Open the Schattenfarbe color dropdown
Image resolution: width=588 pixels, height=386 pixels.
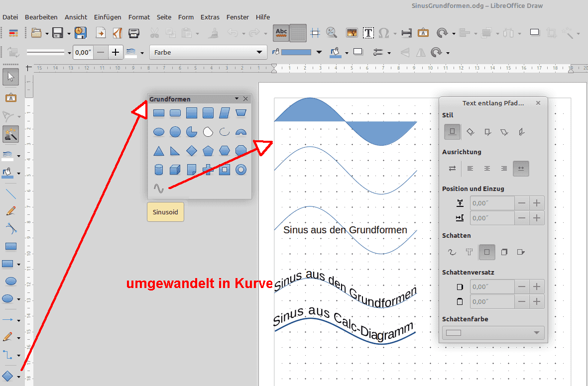pyautogui.click(x=493, y=333)
